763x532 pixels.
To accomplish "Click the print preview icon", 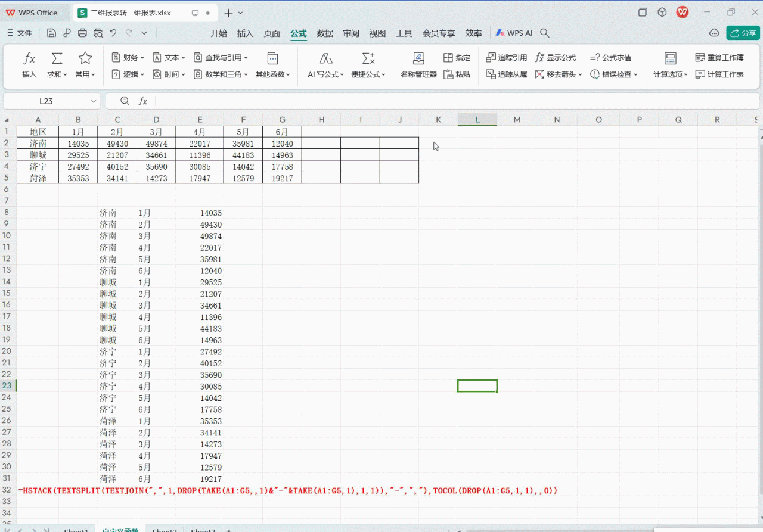I will point(98,33).
